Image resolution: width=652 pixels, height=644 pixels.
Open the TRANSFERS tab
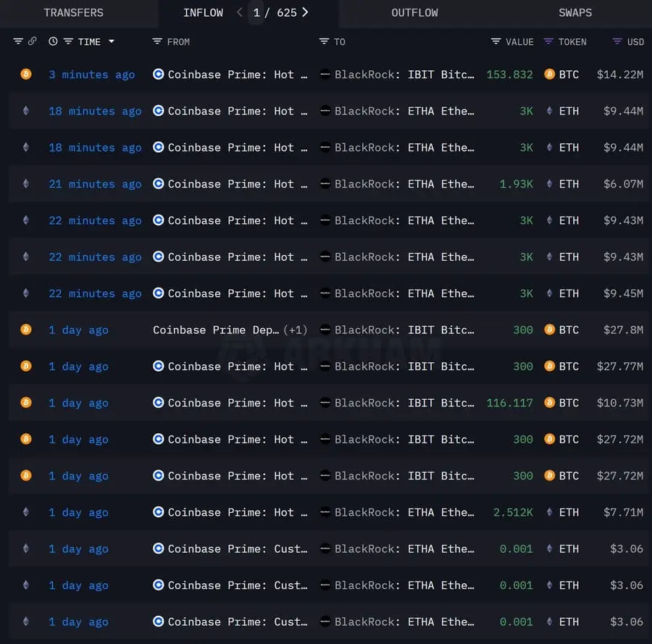[x=74, y=13]
